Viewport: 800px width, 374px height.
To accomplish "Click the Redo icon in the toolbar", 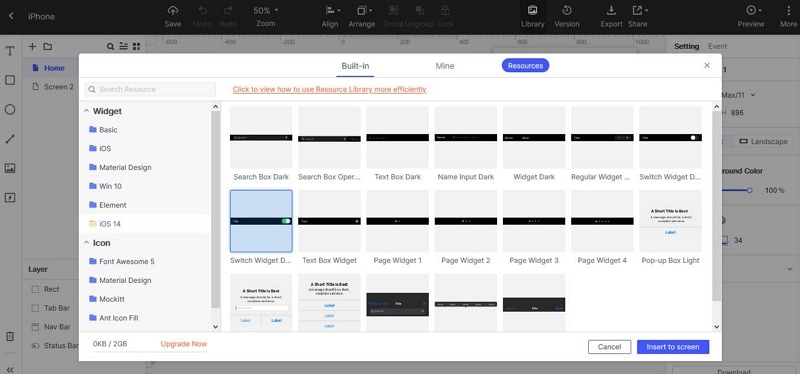I will [228, 11].
